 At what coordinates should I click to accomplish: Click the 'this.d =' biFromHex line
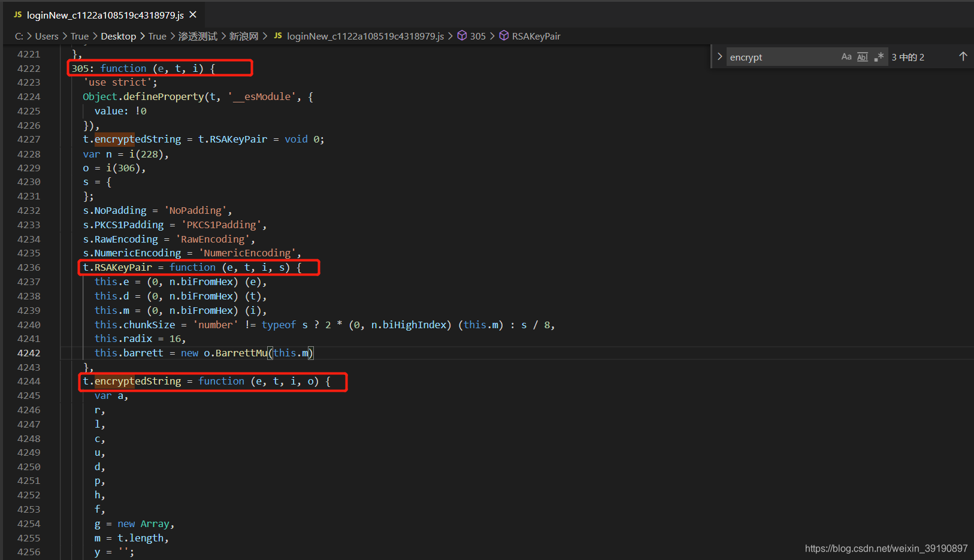(180, 296)
